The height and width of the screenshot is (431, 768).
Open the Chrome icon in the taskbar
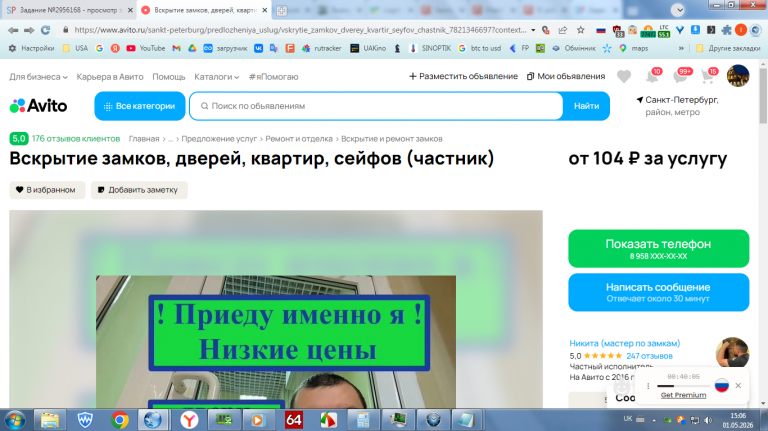tap(120, 420)
